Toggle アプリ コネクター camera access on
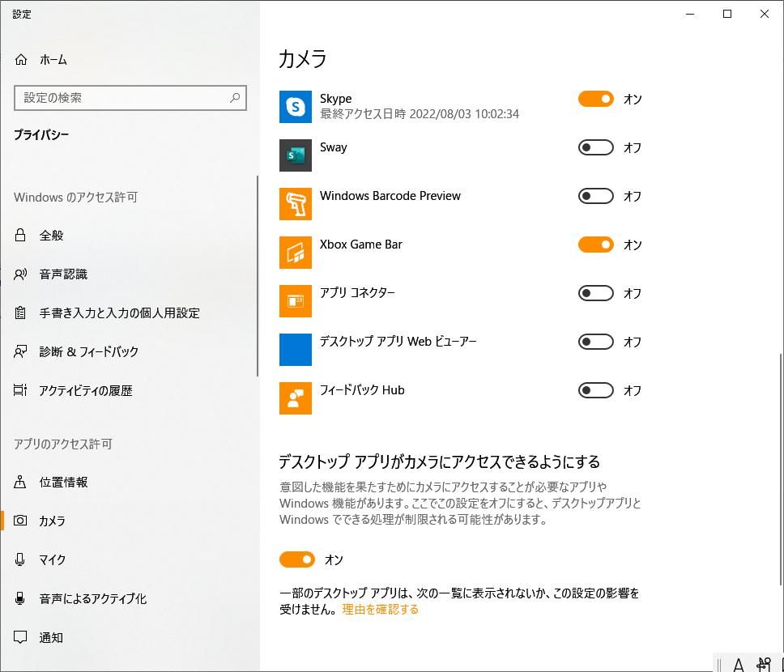The height and width of the screenshot is (672, 784). tap(595, 293)
